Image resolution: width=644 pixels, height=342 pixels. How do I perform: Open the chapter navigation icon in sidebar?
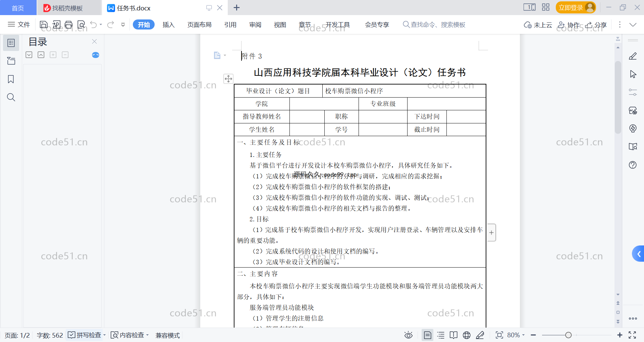click(x=11, y=61)
